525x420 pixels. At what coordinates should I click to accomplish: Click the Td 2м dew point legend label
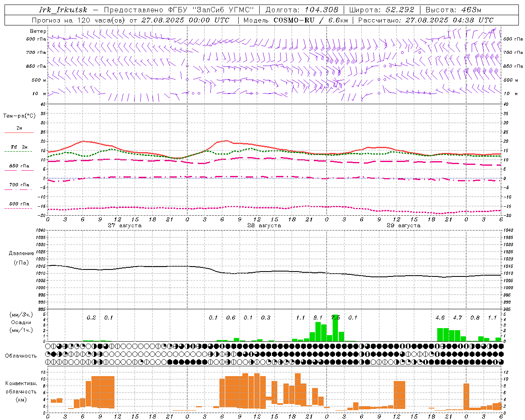[19, 146]
